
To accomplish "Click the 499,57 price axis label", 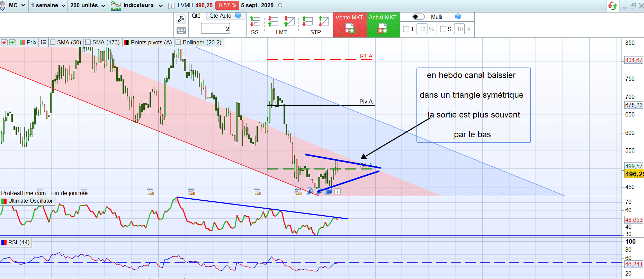I will [x=634, y=166].
